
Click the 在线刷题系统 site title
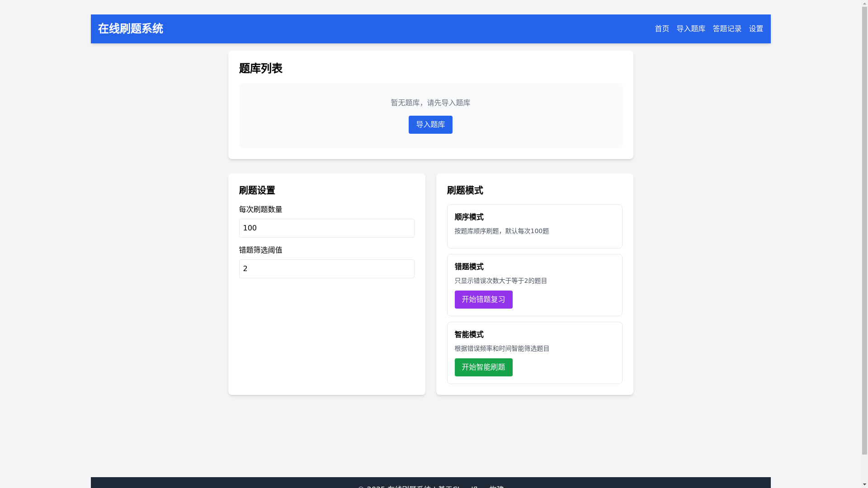130,29
